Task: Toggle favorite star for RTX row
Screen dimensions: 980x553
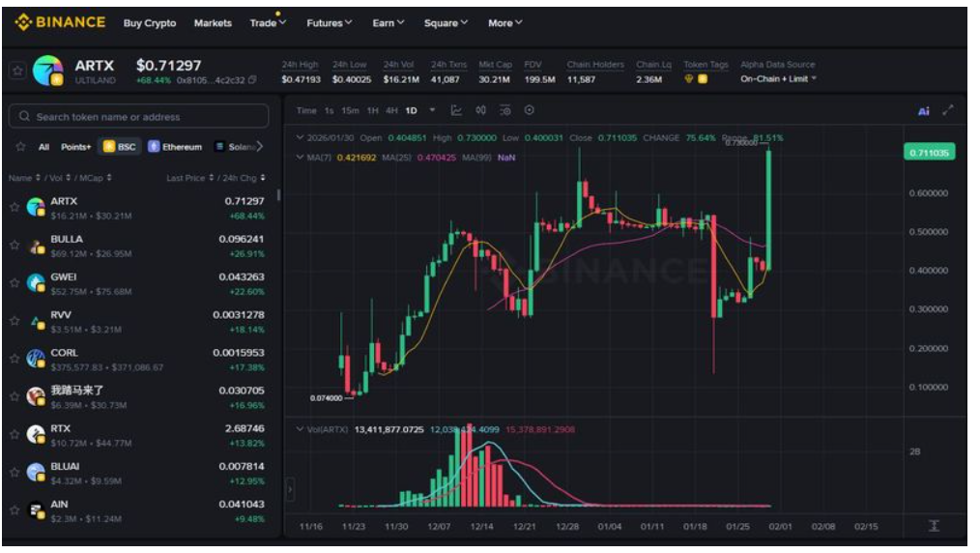Action: point(14,434)
